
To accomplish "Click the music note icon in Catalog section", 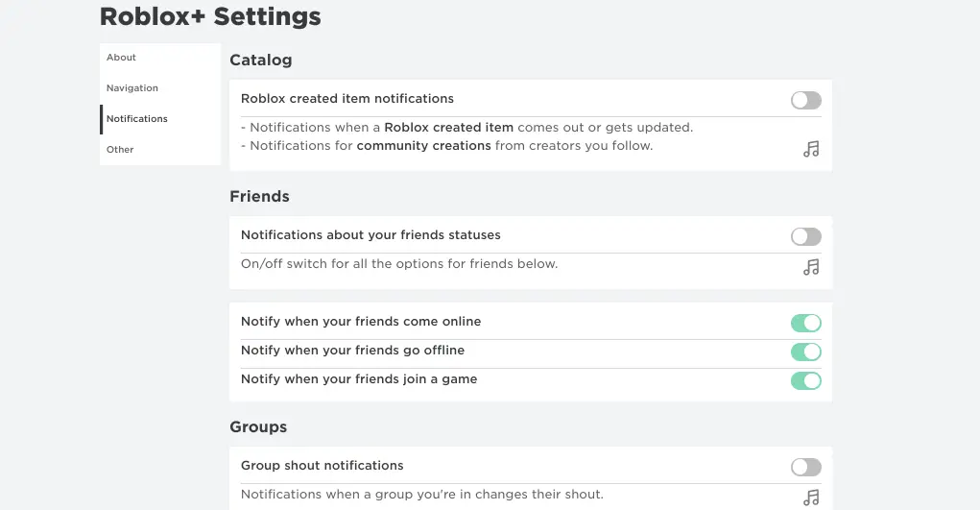I will click(x=811, y=149).
